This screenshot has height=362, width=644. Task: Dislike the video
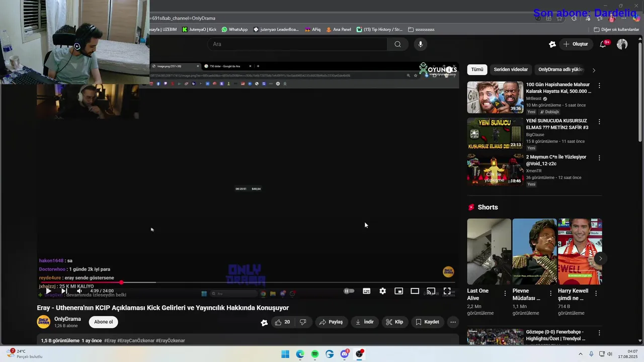303,322
